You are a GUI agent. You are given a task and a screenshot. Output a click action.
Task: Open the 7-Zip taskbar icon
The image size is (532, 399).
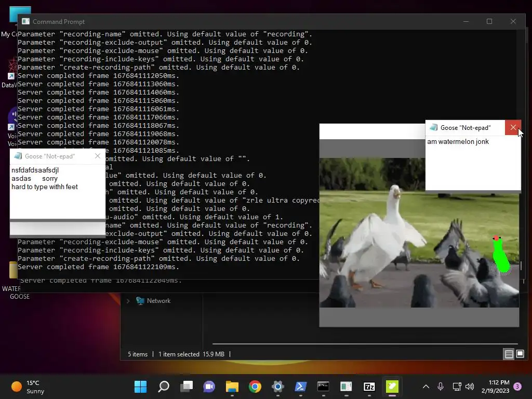click(x=369, y=387)
